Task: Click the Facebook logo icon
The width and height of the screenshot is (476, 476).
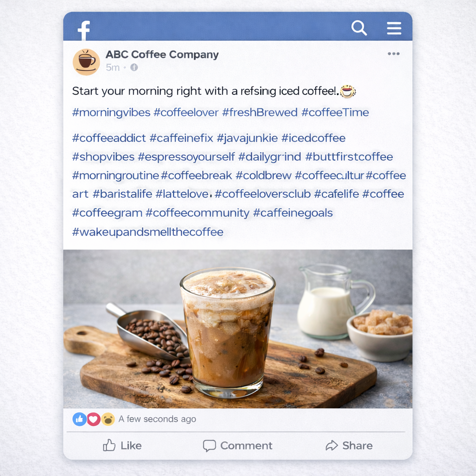Action: coord(84,30)
